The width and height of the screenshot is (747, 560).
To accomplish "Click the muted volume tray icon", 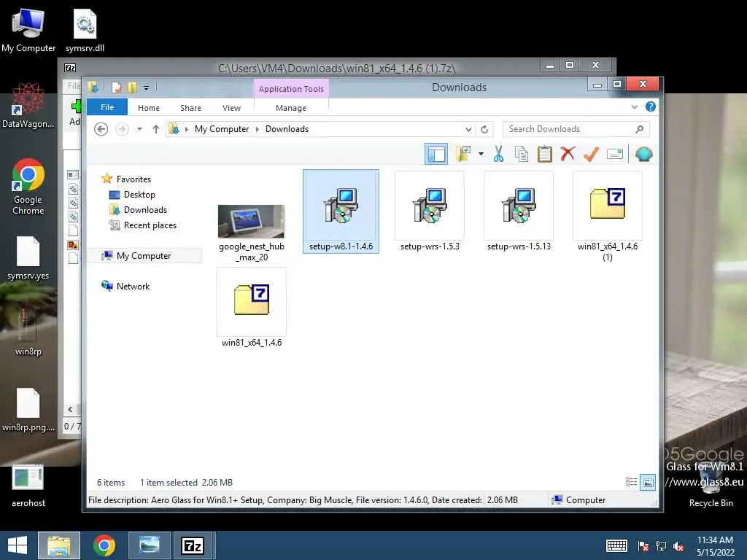I will tap(678, 546).
